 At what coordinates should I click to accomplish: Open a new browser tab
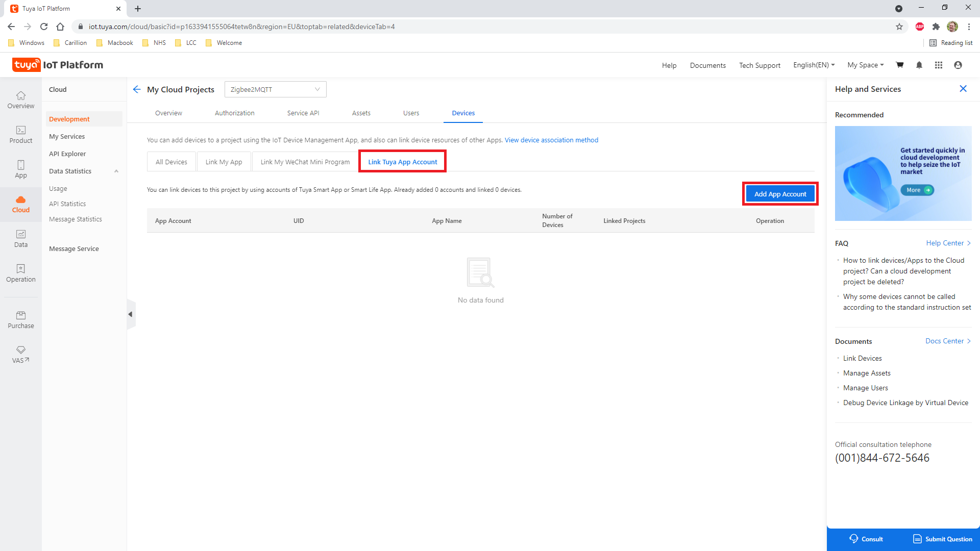click(138, 9)
